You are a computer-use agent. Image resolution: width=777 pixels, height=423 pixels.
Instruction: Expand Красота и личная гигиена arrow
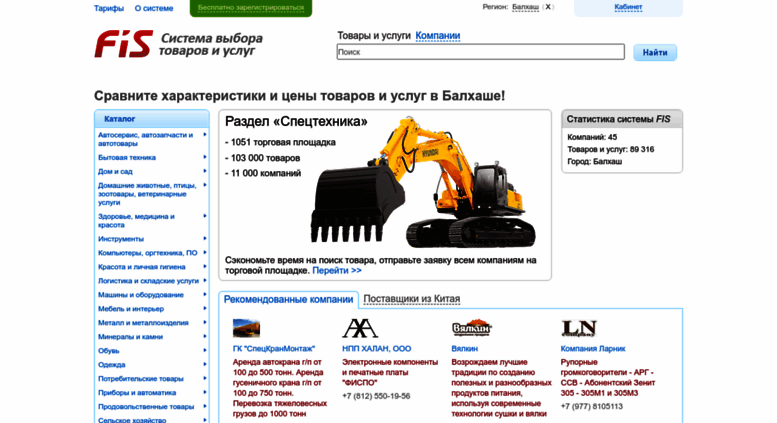coord(205,266)
